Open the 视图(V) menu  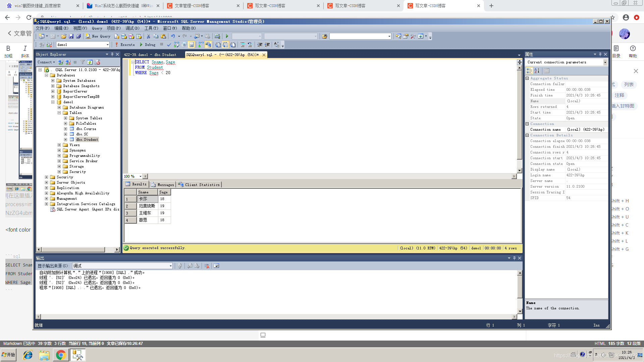tap(80, 28)
